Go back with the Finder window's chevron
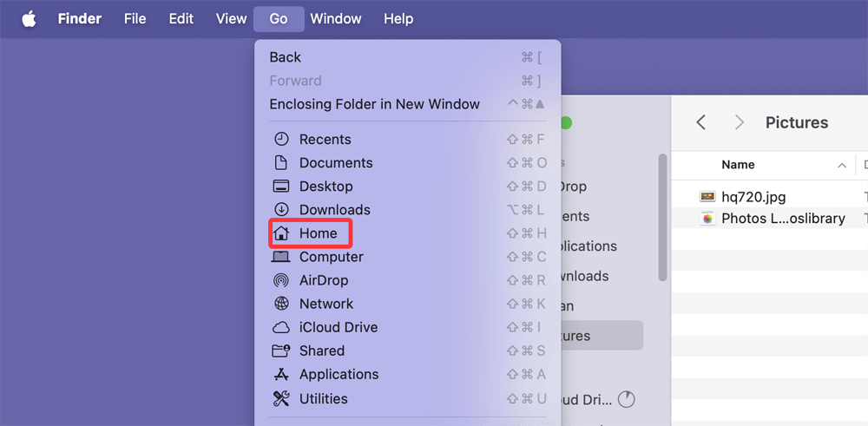Viewport: 868px width, 426px height. [x=700, y=122]
